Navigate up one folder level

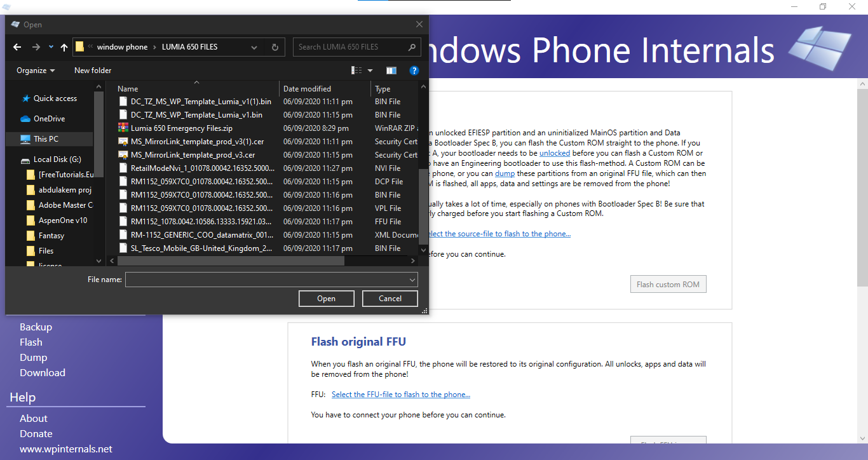[x=64, y=46]
